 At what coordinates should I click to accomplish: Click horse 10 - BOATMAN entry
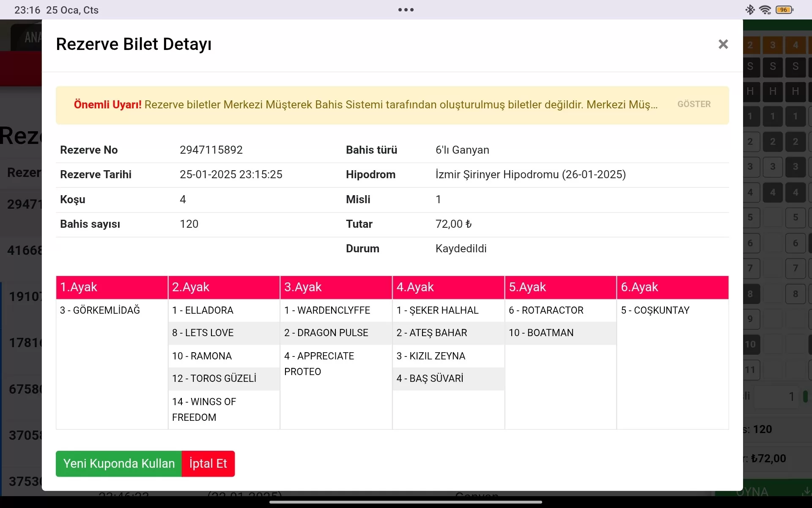[541, 333]
